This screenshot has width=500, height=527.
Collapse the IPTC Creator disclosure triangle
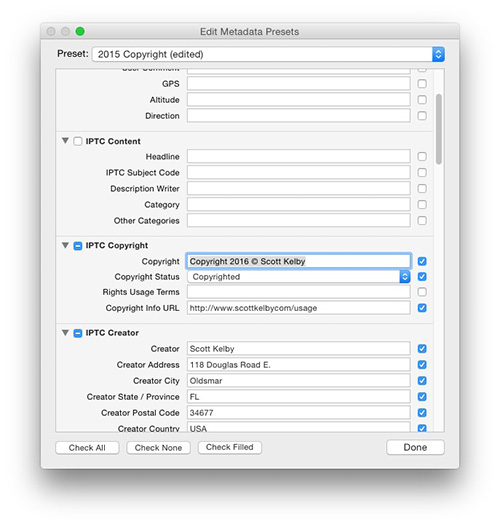click(65, 332)
